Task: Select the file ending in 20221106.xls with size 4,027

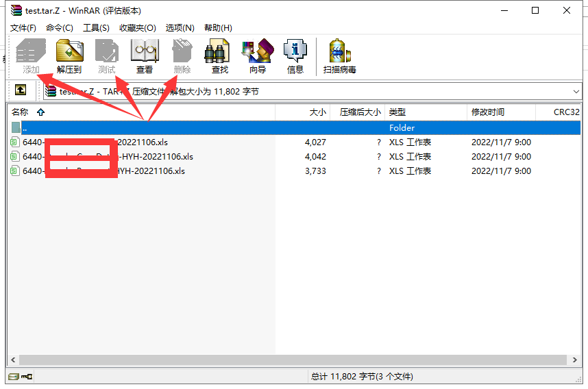Action: click(x=95, y=142)
